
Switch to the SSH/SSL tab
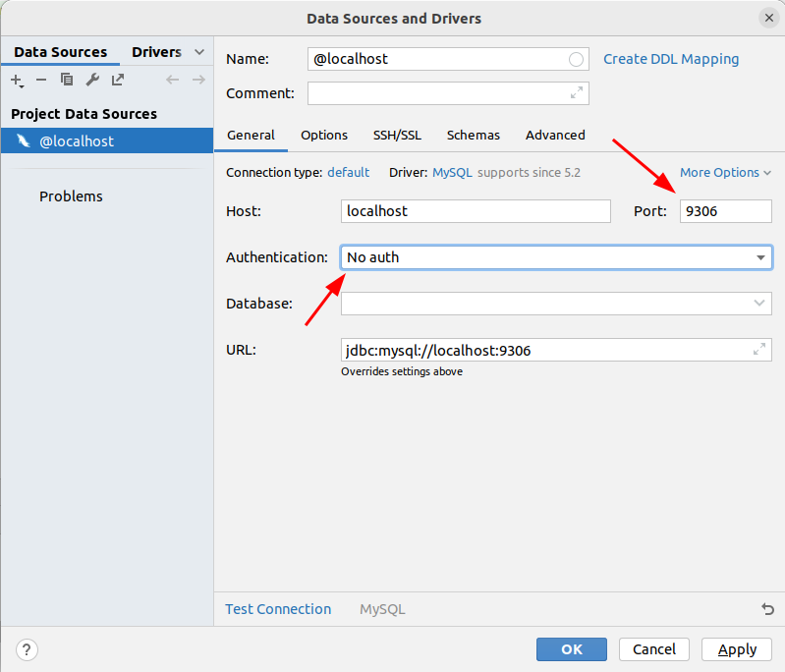(397, 136)
